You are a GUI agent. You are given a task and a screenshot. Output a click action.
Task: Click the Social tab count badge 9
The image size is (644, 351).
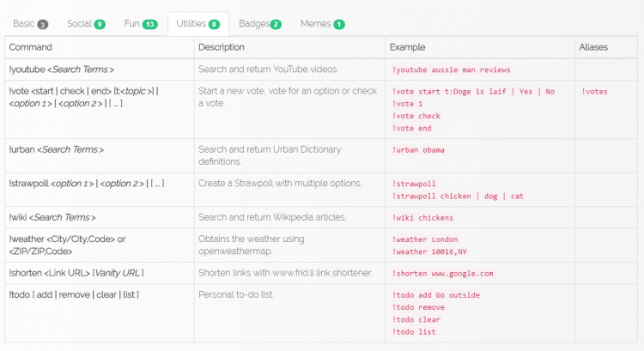tap(100, 25)
